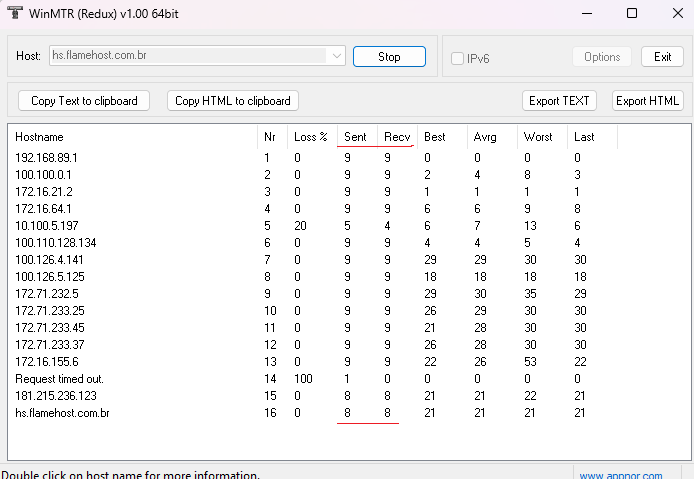694x479 pixels.
Task: Select hop 192.168.89.1
Action: click(46, 158)
